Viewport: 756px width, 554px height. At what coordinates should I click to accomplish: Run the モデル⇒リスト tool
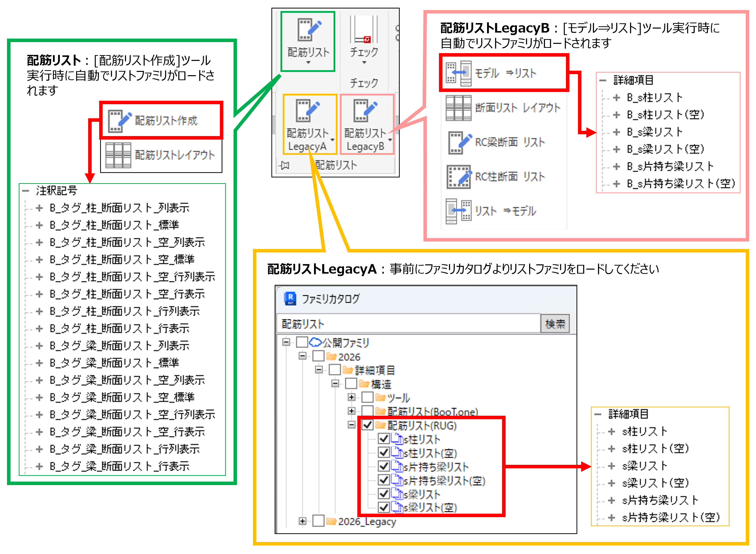[504, 73]
